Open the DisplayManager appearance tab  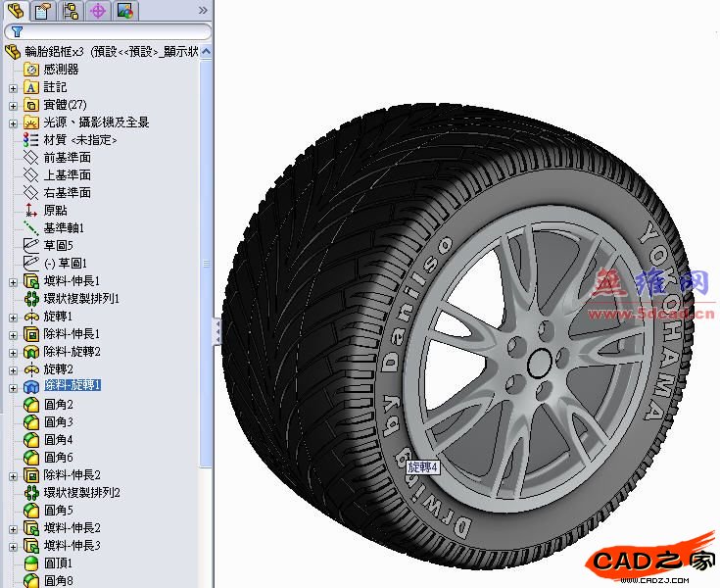(125, 11)
